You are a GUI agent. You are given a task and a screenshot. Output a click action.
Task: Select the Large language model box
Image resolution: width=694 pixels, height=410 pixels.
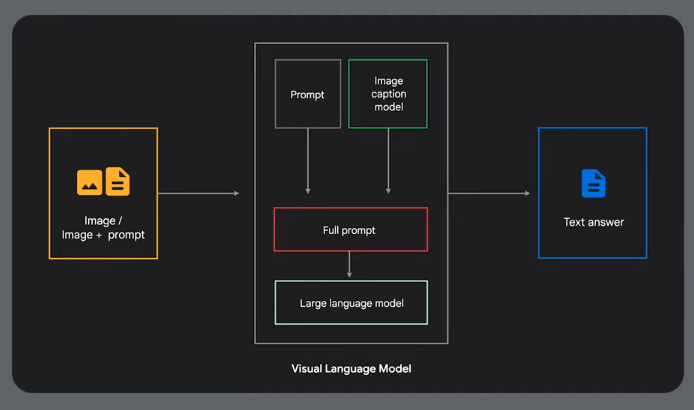click(351, 303)
